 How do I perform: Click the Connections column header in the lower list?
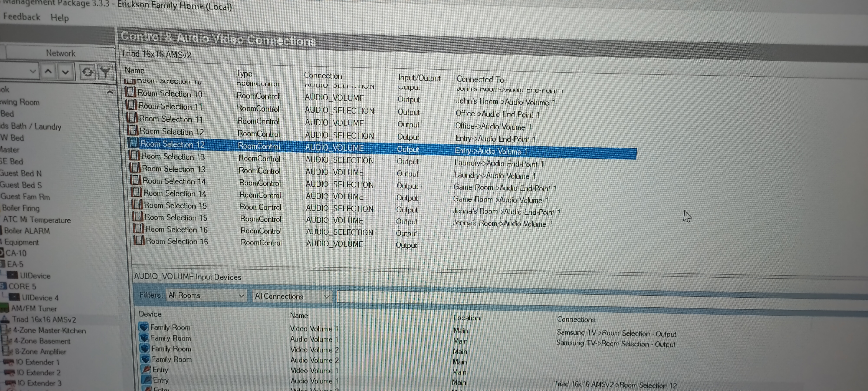[576, 319]
